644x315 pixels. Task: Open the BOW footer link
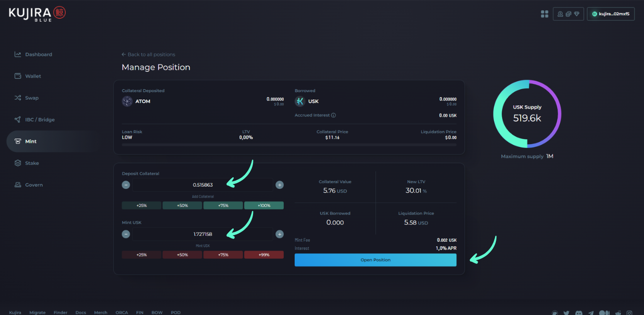(157, 312)
